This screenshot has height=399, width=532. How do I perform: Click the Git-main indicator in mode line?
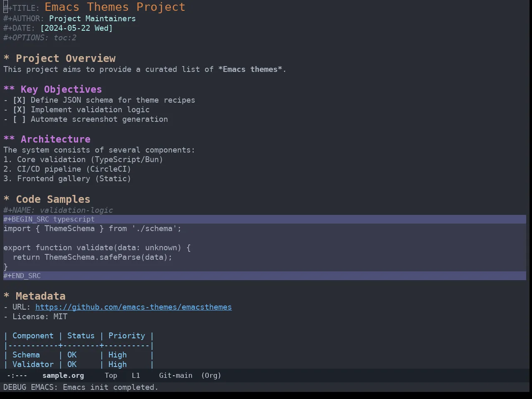click(175, 375)
